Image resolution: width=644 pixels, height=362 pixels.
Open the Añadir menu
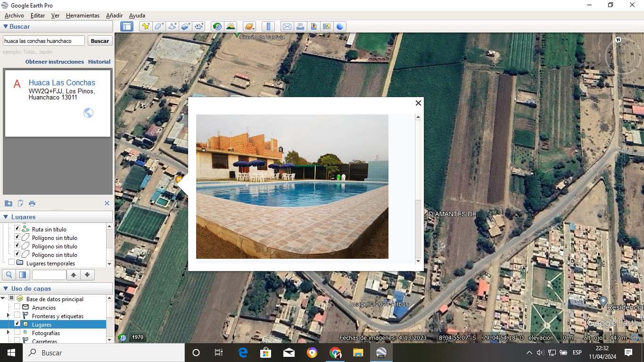115,16
